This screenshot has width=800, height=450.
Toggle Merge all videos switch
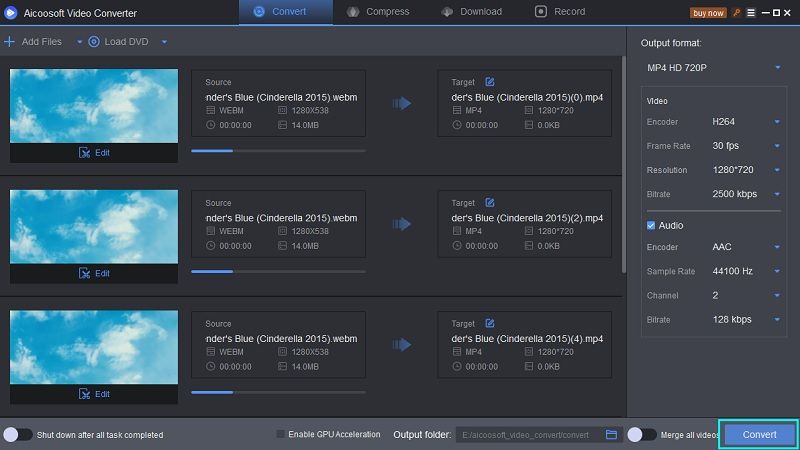click(642, 435)
